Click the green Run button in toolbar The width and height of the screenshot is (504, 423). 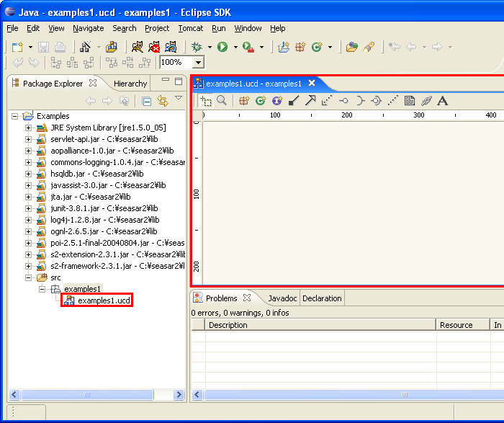(x=222, y=47)
